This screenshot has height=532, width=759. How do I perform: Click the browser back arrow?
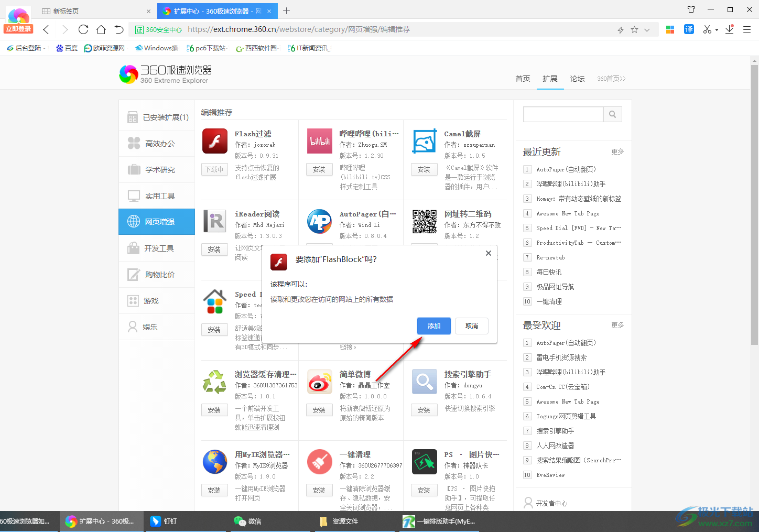46,29
